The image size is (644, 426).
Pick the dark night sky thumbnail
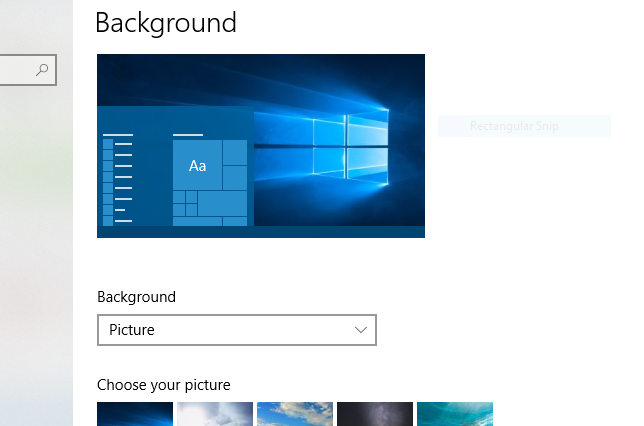point(375,414)
